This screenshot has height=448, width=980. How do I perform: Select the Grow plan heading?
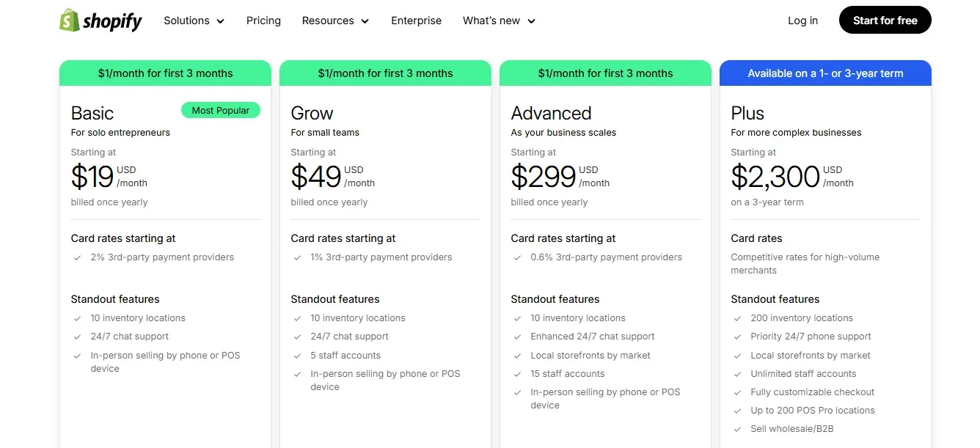pyautogui.click(x=312, y=114)
